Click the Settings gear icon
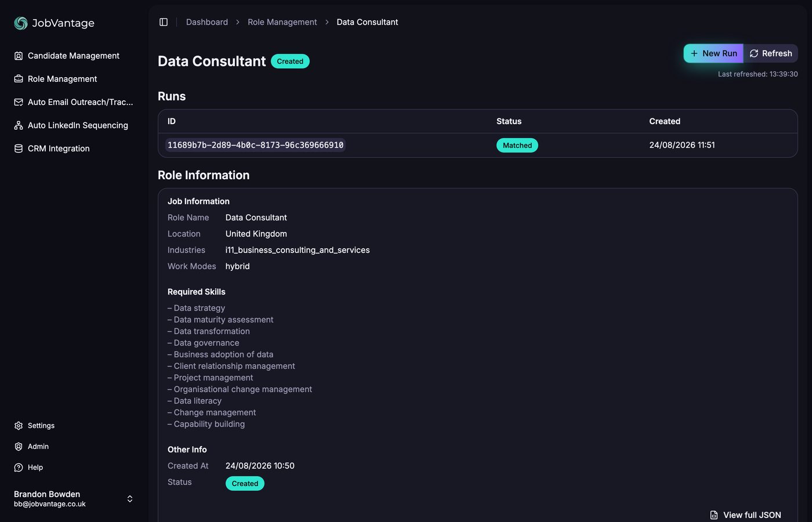 (19, 426)
